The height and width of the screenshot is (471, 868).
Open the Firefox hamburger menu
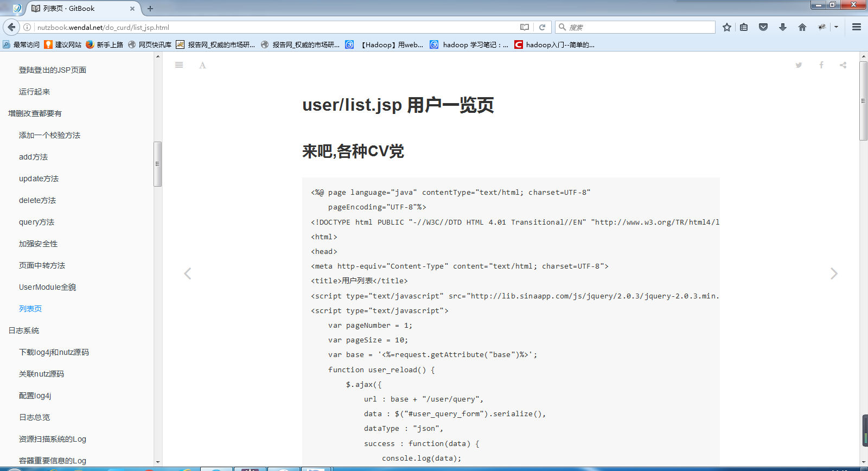pyautogui.click(x=857, y=27)
